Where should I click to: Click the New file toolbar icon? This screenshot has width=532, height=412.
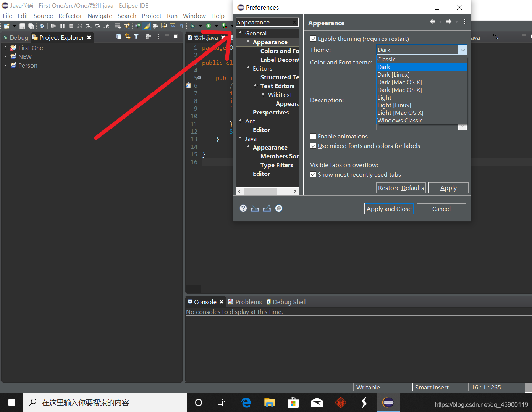click(6, 26)
